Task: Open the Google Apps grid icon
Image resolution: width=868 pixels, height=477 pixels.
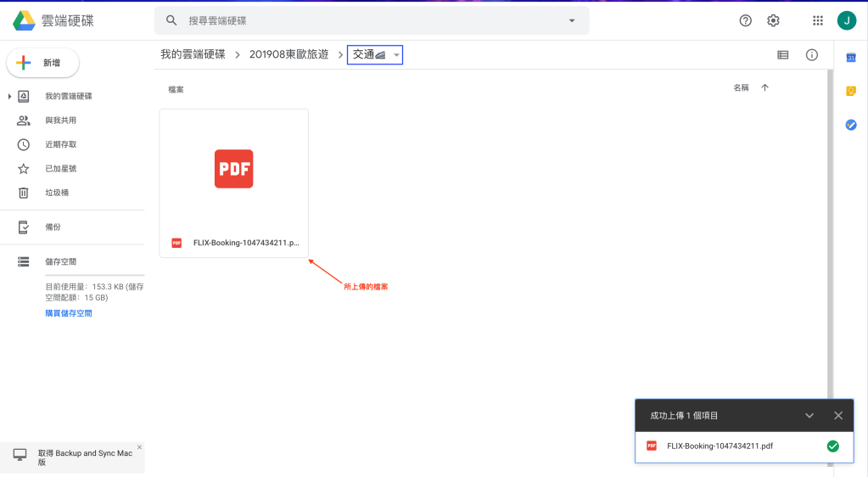Action: [x=818, y=20]
